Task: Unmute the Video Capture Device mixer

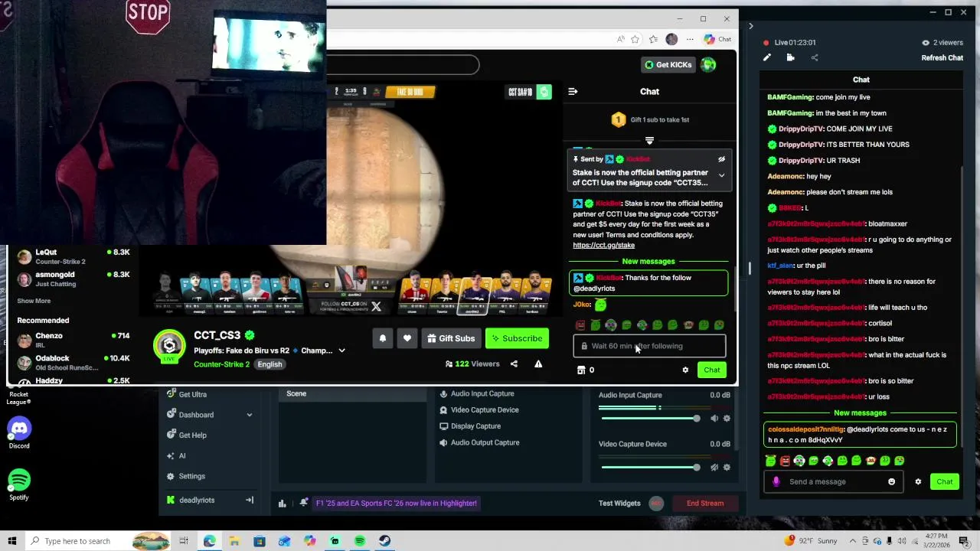Action: pyautogui.click(x=714, y=468)
